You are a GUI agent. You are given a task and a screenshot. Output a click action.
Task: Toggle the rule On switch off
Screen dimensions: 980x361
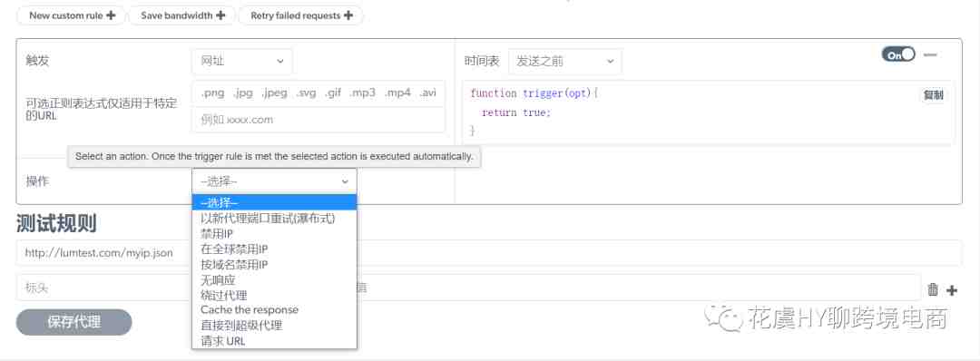pyautogui.click(x=898, y=55)
